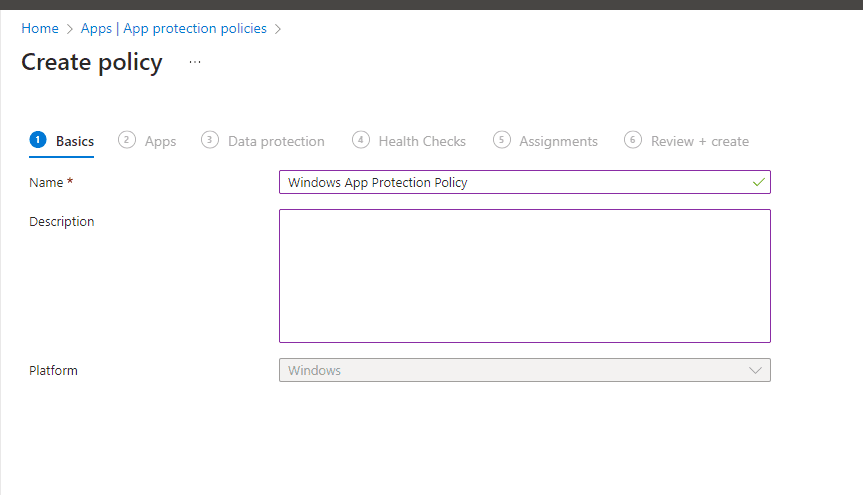Go to the Health Checks step label
This screenshot has width=863, height=495.
[422, 141]
